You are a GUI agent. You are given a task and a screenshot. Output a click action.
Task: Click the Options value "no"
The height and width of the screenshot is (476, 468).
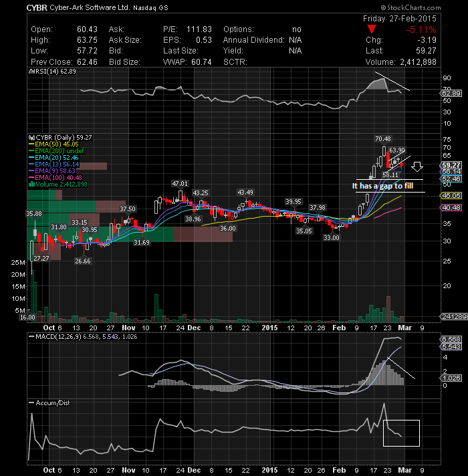[x=297, y=29]
